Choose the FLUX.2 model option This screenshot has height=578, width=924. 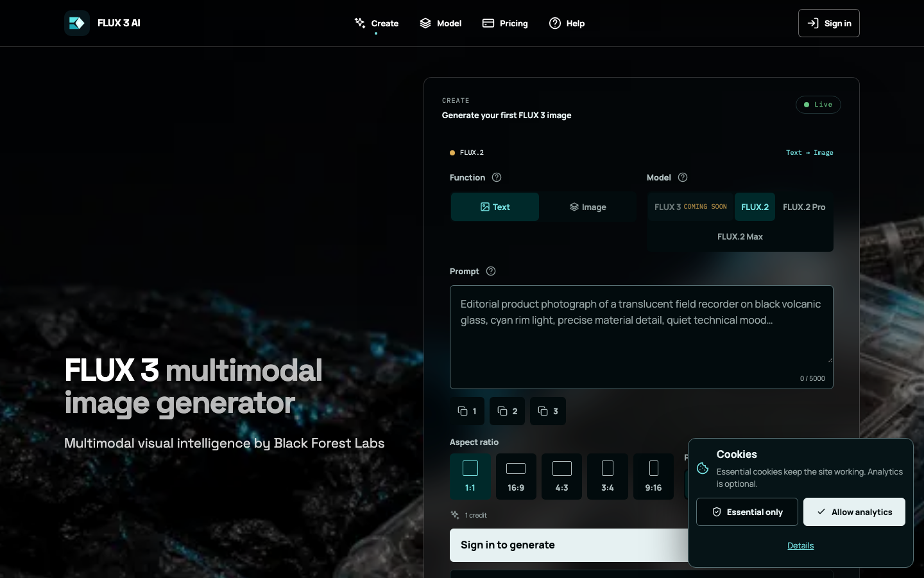(755, 207)
